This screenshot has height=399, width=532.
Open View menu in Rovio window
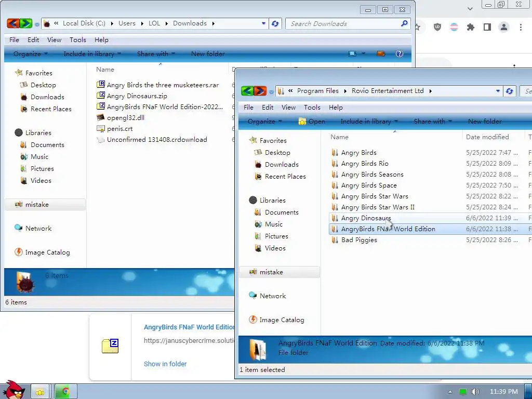pos(288,107)
